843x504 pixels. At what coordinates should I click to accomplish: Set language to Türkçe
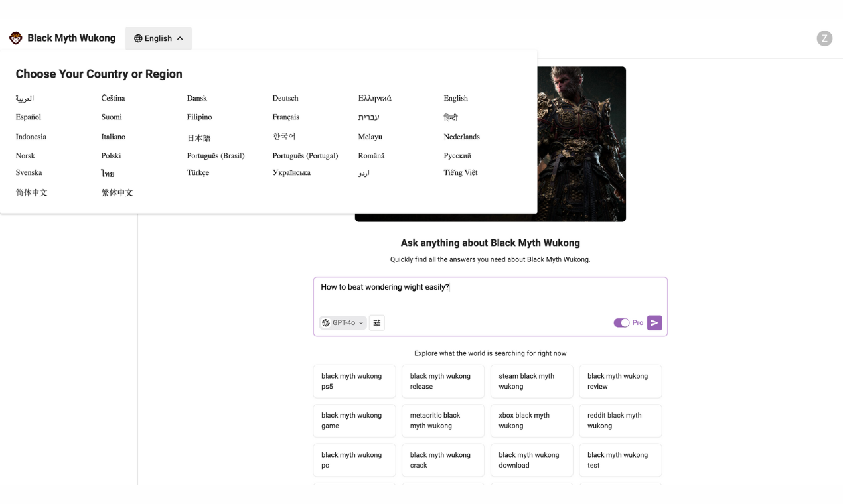pyautogui.click(x=198, y=172)
